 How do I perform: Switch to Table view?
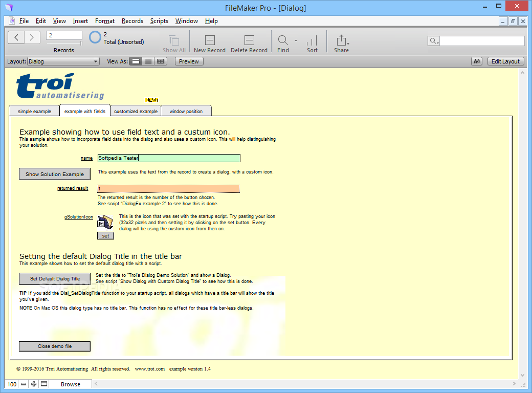click(x=161, y=61)
